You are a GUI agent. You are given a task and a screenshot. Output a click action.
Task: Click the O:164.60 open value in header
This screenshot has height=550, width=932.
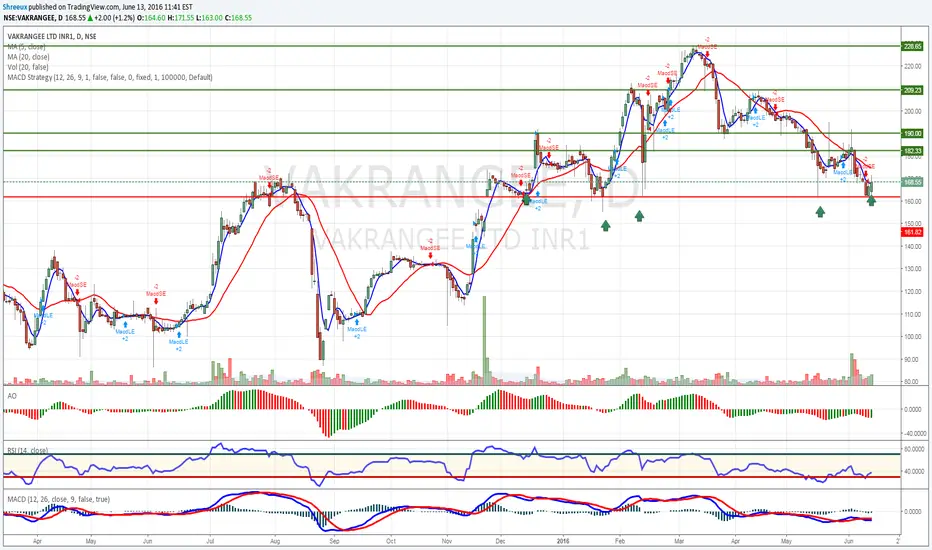click(152, 18)
